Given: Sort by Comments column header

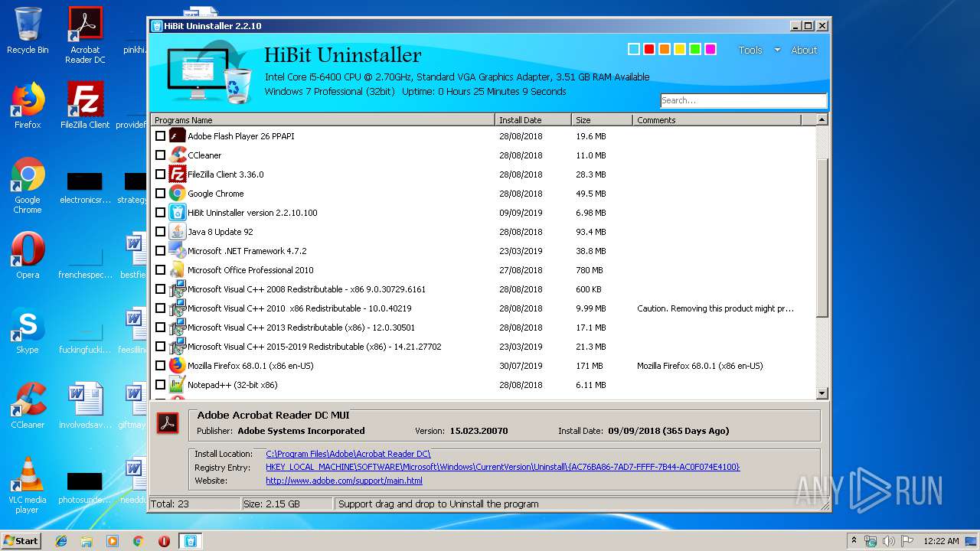Looking at the screenshot, I should [x=717, y=120].
